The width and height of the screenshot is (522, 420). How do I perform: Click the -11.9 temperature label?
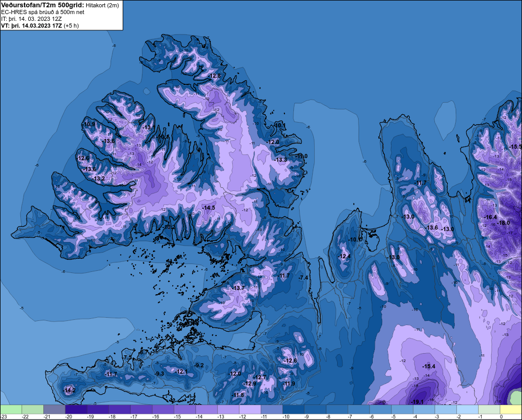click(x=289, y=383)
